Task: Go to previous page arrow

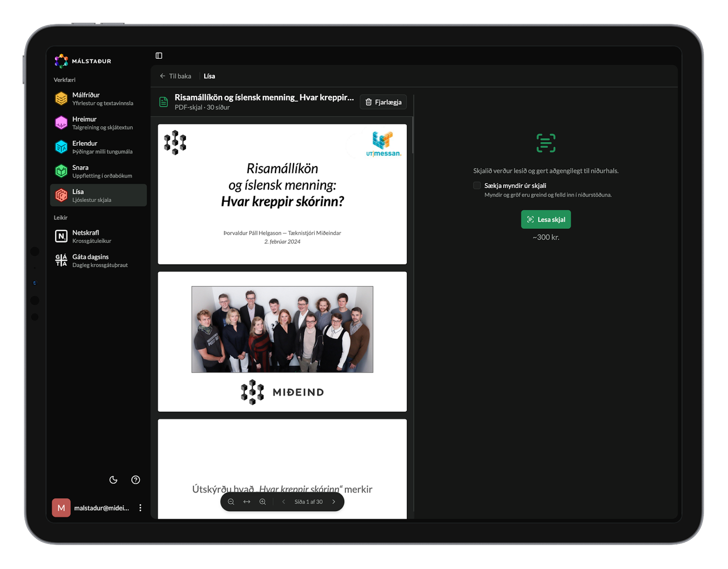Action: pos(284,502)
